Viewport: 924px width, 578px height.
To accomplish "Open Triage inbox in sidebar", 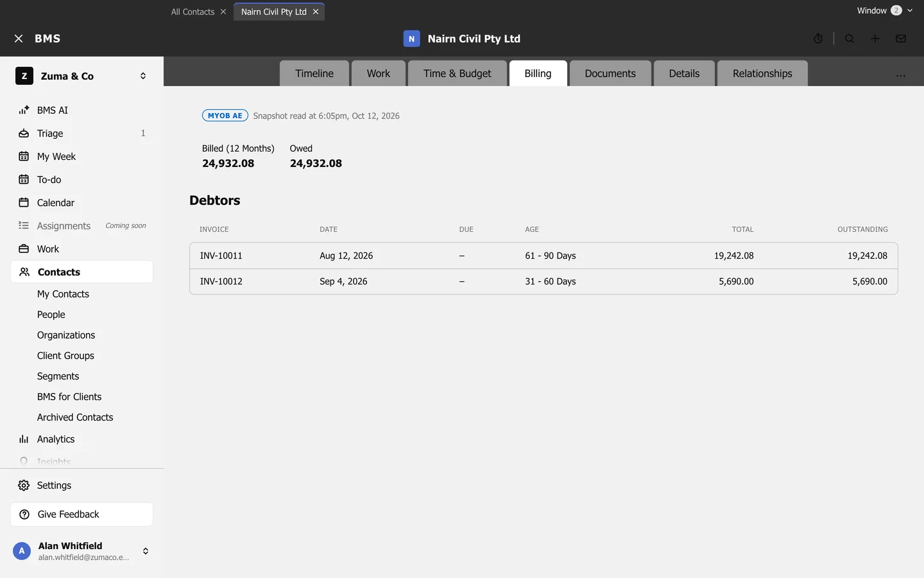I will 81,134.
